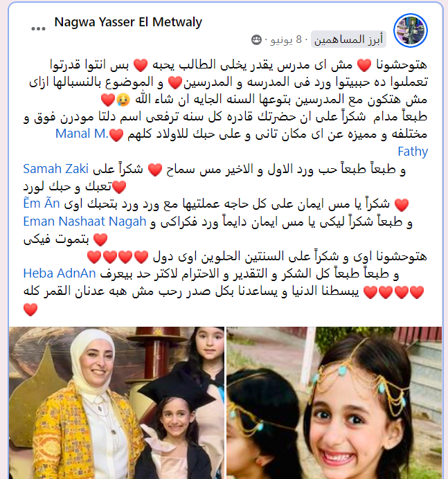Open the tagged 'Ẽm Ãn' profile
The height and width of the screenshot is (479, 448).
(x=42, y=204)
